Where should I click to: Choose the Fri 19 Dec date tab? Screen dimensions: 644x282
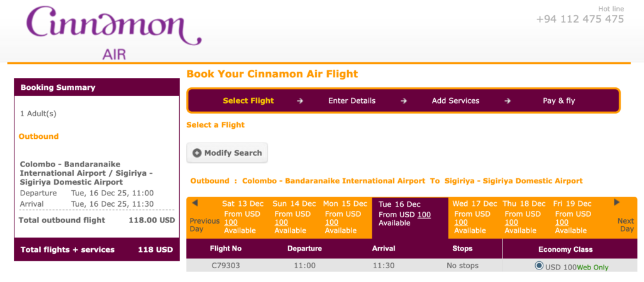[x=573, y=217]
